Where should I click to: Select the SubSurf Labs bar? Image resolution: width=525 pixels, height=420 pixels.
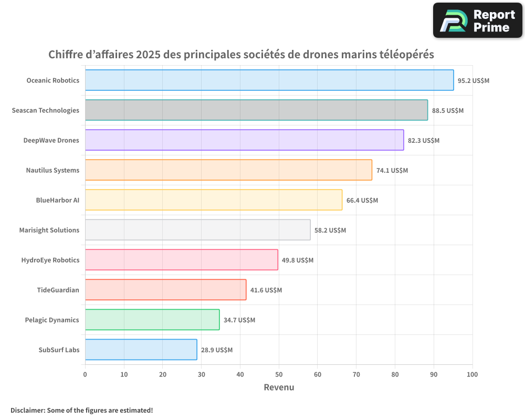coord(141,350)
